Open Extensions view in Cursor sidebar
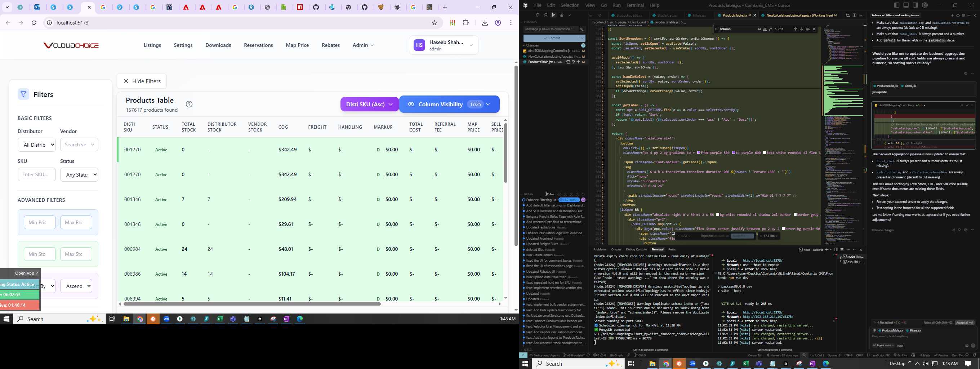The image size is (980, 369). click(x=562, y=15)
